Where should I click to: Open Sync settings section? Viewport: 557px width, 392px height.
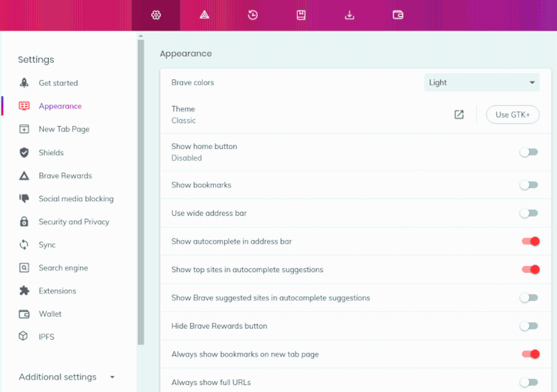pyautogui.click(x=47, y=245)
